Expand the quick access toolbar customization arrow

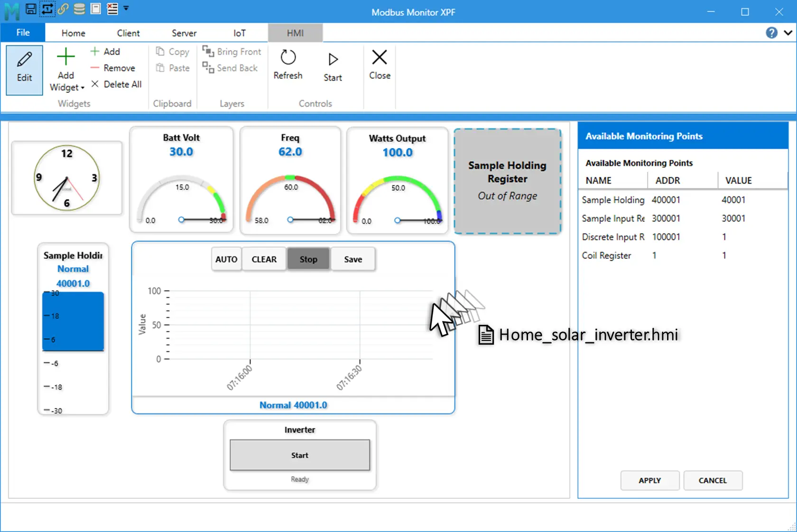pyautogui.click(x=126, y=9)
